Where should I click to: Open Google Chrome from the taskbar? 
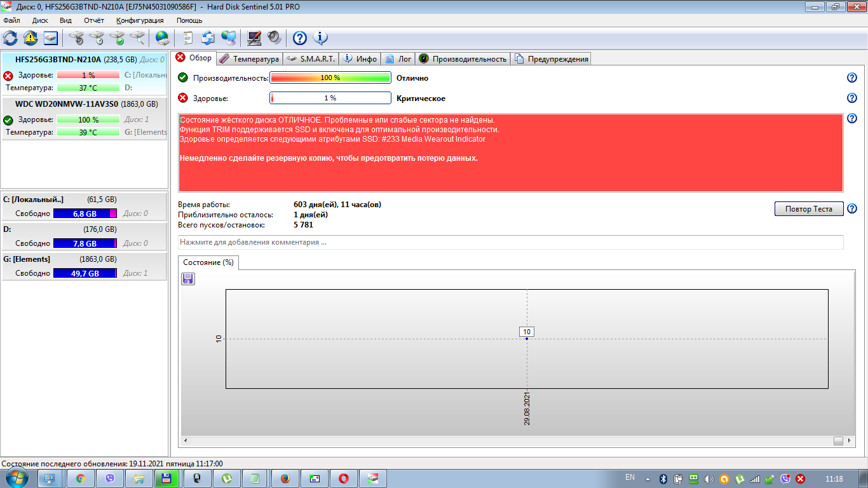(x=81, y=478)
